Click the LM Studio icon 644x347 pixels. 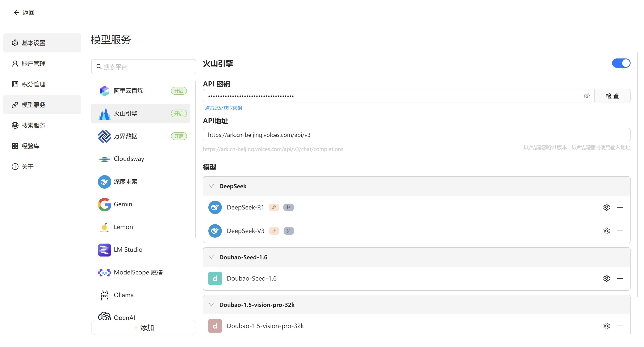tap(105, 250)
